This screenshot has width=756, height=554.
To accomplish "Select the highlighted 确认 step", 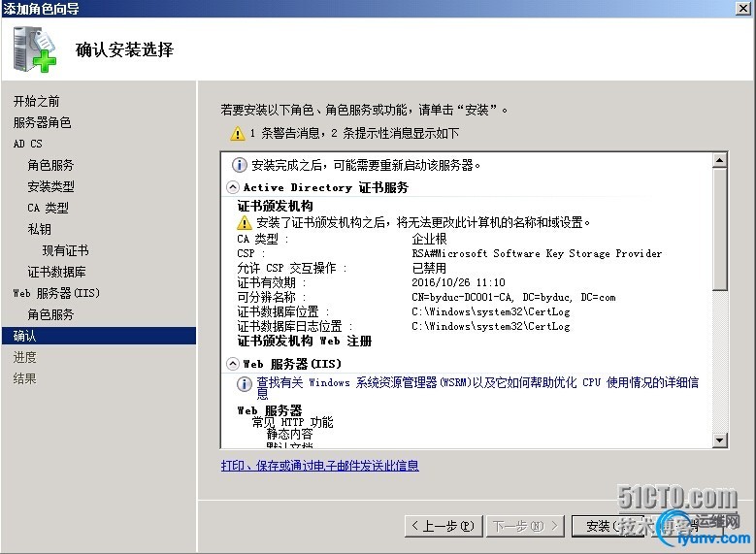I will (99, 336).
